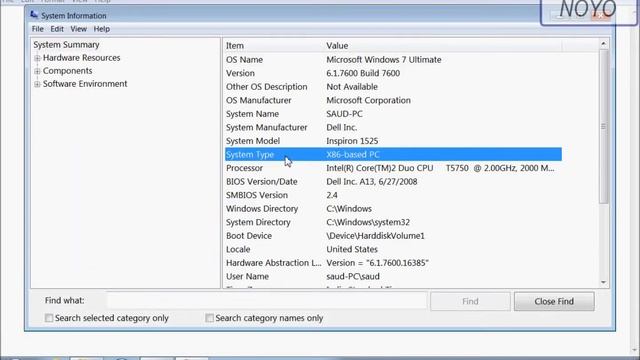Click the Find what input field
640x360 pixels.
click(267, 301)
